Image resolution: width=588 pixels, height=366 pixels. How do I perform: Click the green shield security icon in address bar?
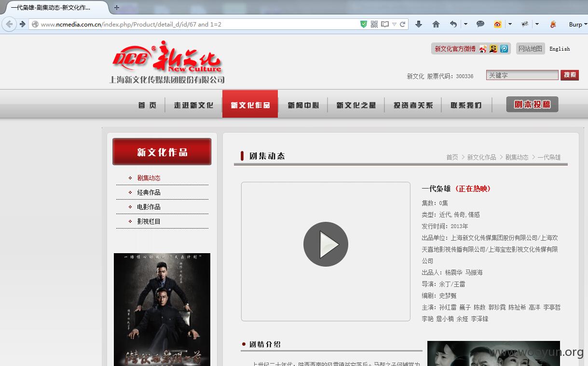click(x=364, y=24)
